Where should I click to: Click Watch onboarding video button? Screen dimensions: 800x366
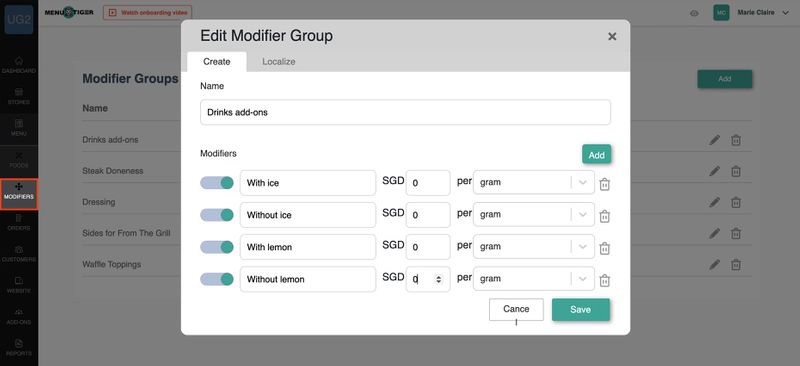pos(147,12)
